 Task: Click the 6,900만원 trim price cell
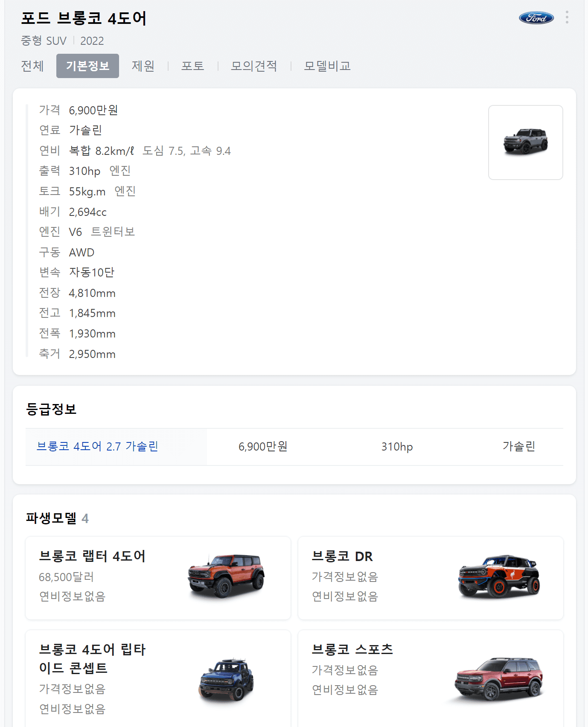[x=263, y=446]
